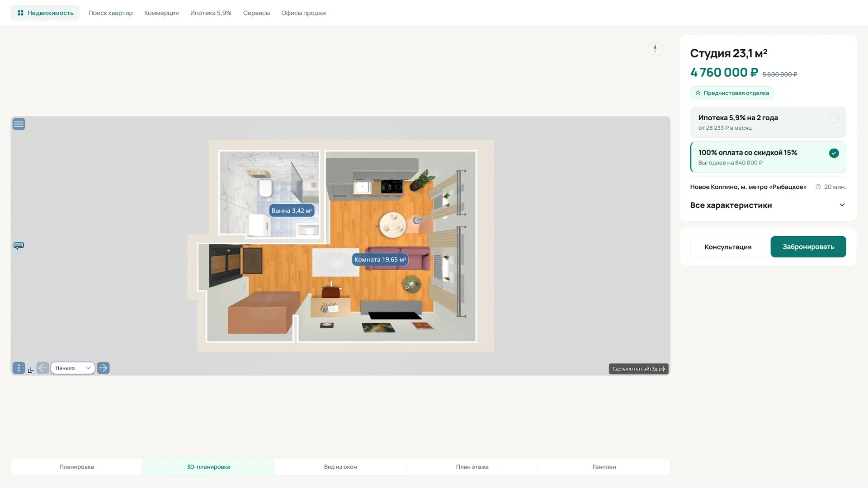Select 100% оплата со скидкой 15% option
The width and height of the screenshot is (868, 488).
[x=768, y=157]
